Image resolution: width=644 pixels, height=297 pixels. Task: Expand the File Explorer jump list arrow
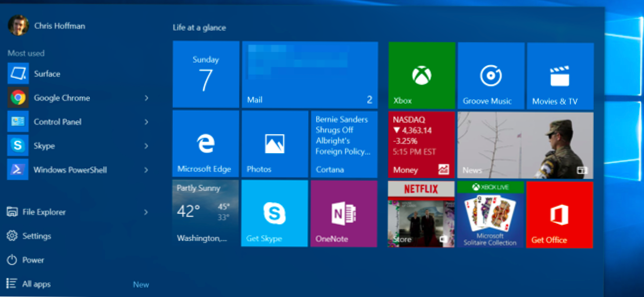tap(146, 212)
